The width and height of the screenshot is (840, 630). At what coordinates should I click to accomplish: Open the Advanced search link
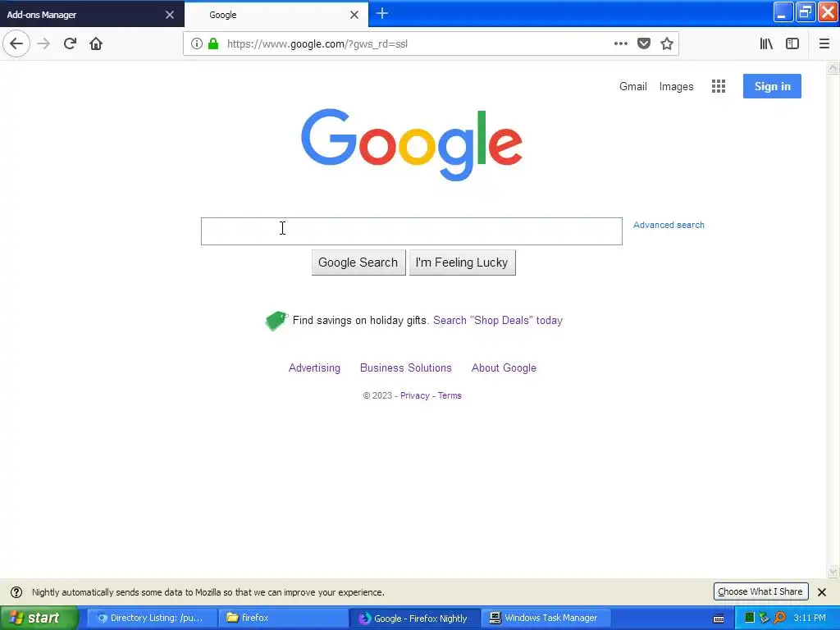point(669,225)
